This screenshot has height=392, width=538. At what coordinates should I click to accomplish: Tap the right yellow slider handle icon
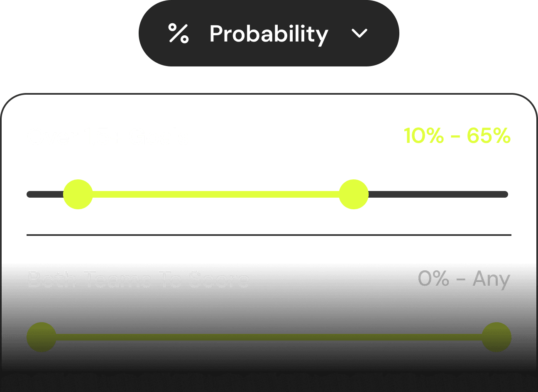pyautogui.click(x=353, y=194)
